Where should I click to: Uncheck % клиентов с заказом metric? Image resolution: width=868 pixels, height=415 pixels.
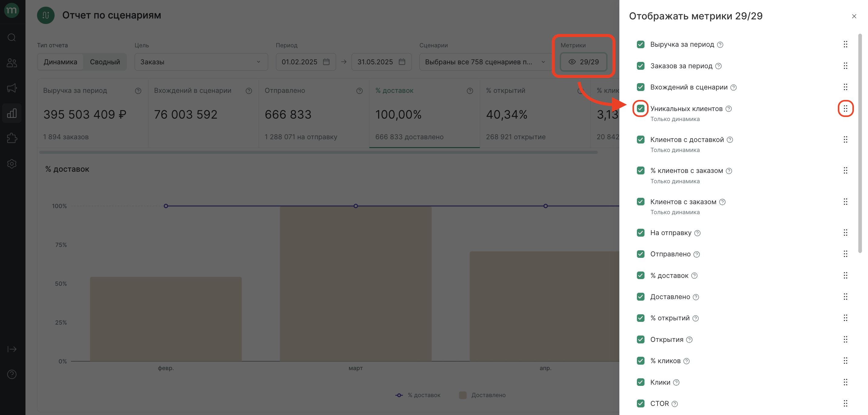pyautogui.click(x=641, y=170)
